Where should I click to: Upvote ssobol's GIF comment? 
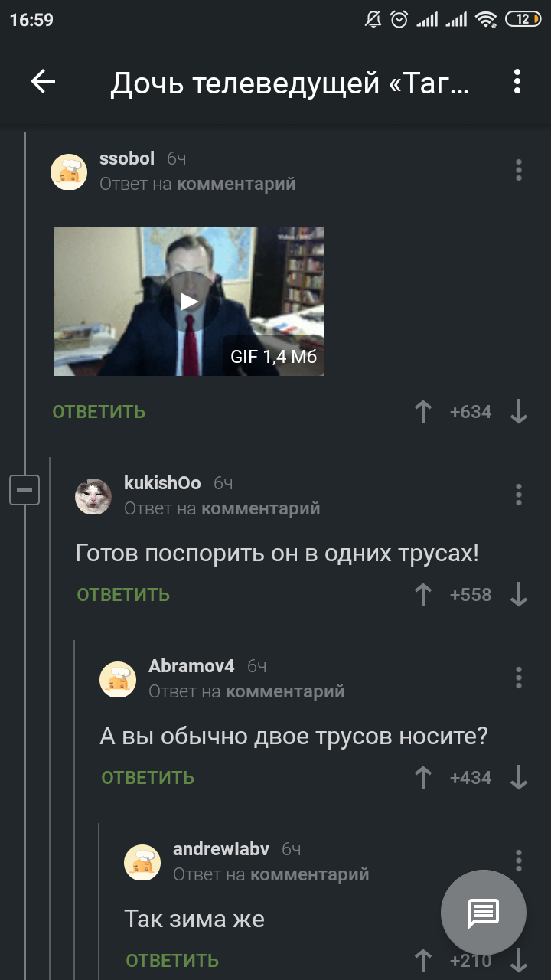coord(422,412)
